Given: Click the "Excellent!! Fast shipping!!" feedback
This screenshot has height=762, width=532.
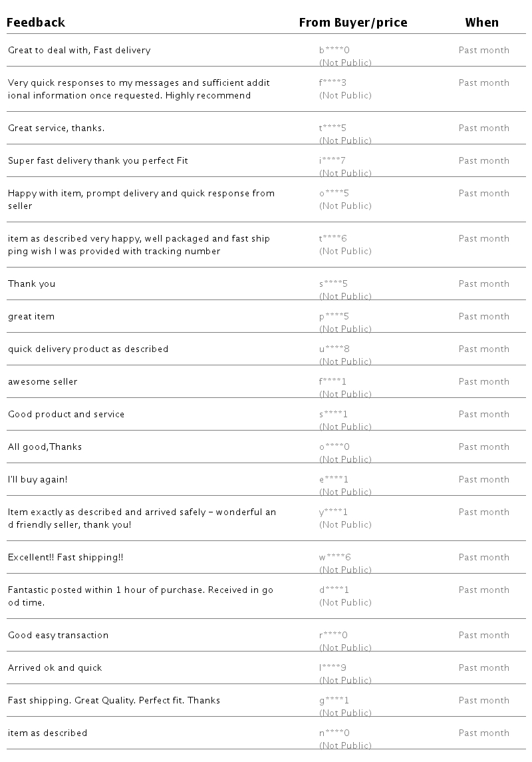Looking at the screenshot, I should point(65,558).
